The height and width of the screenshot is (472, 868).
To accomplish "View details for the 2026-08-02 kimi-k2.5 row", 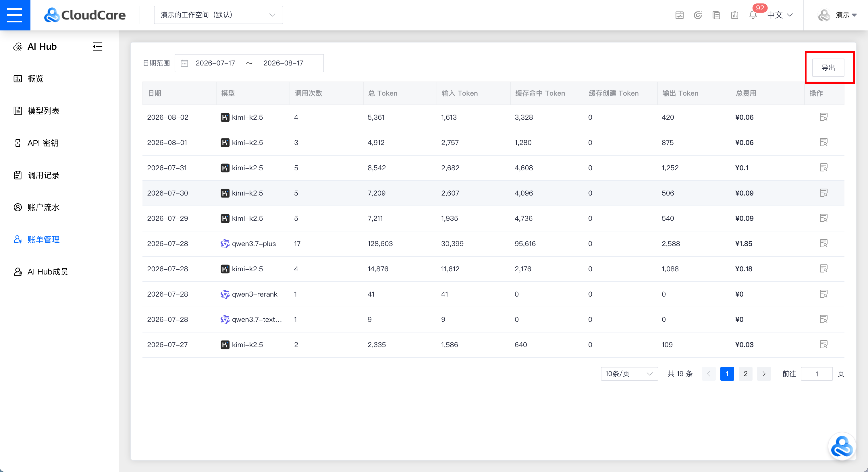I will [x=823, y=117].
